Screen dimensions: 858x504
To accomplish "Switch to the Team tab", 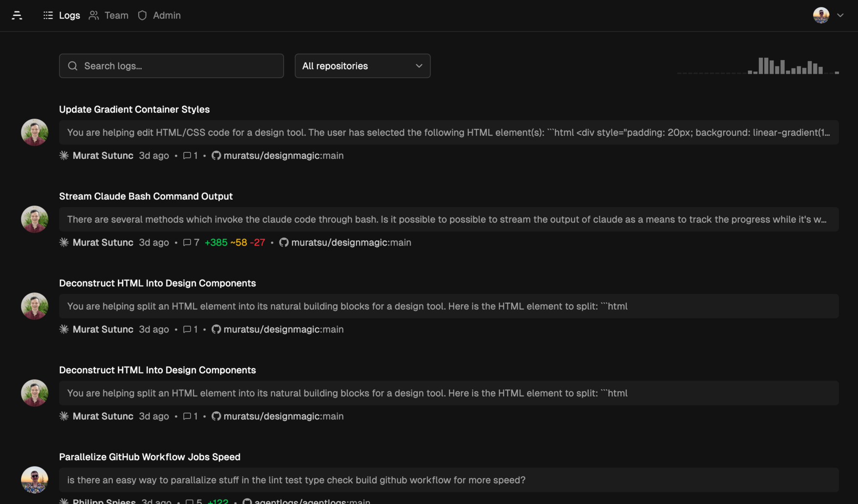I will [116, 16].
